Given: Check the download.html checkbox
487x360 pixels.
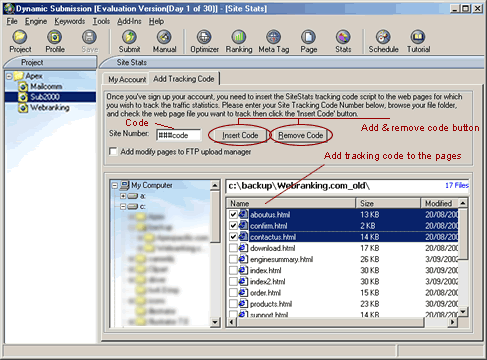Looking at the screenshot, I should (233, 248).
